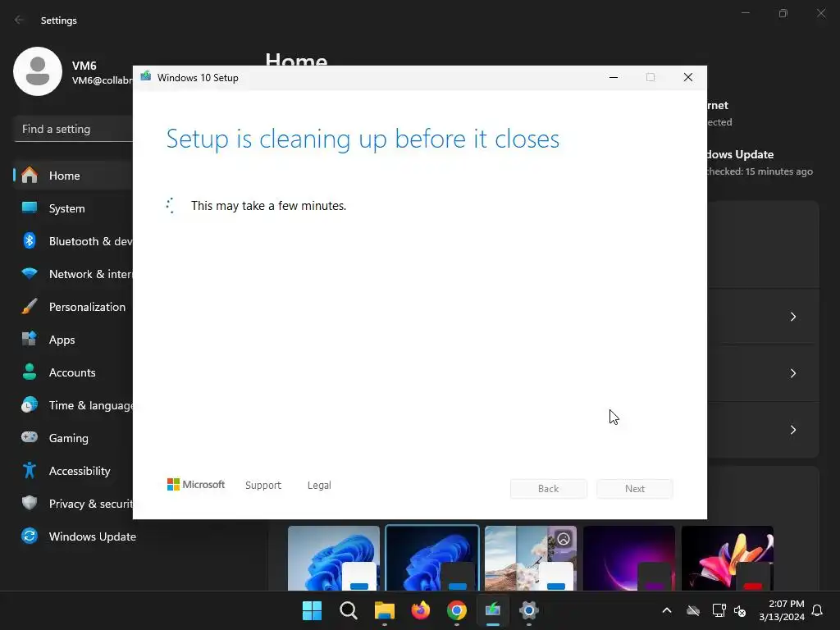Screen dimensions: 840x630
Task: Close the Windows 10 Setup window
Action: coord(688,78)
